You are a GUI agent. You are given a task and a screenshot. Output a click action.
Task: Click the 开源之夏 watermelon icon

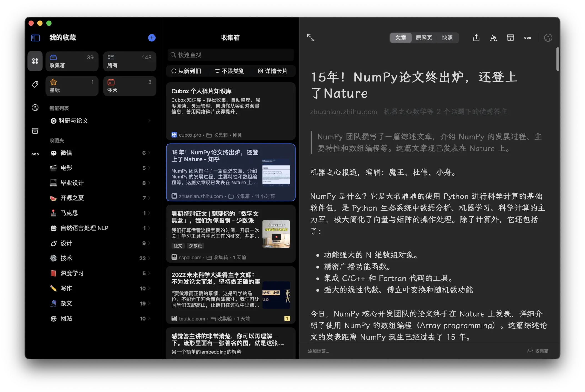coord(53,198)
